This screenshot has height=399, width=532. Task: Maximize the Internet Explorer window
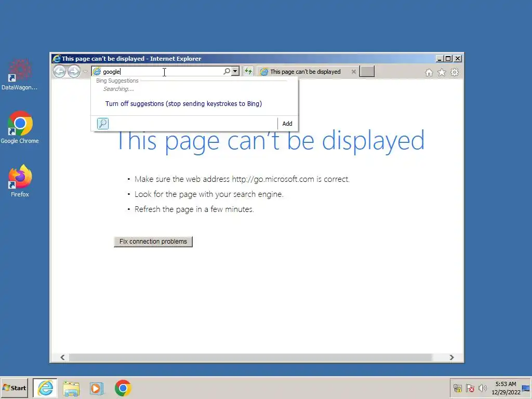[448, 59]
